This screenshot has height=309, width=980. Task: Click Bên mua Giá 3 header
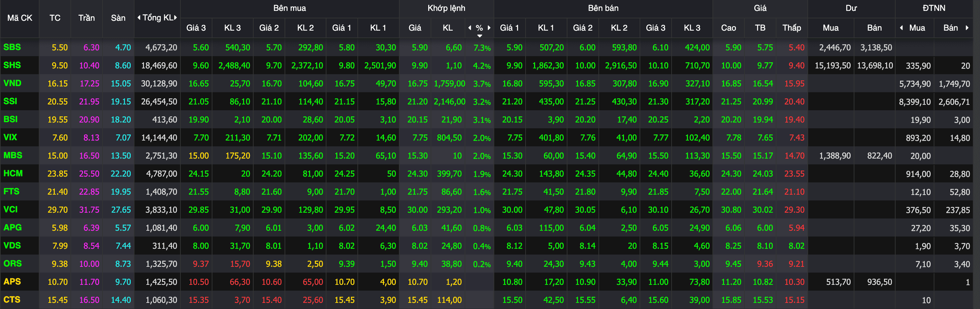coord(196,28)
